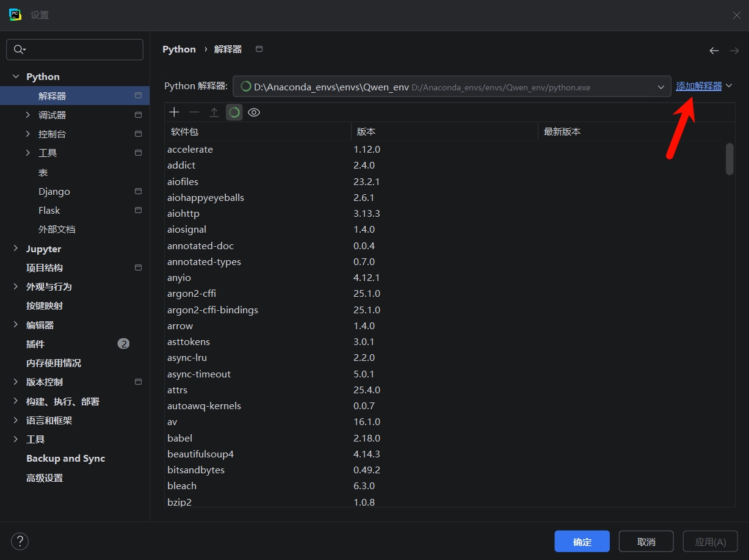Image resolution: width=749 pixels, height=560 pixels.
Task: Click the project marker icon on 项目结构 row
Action: tap(138, 267)
